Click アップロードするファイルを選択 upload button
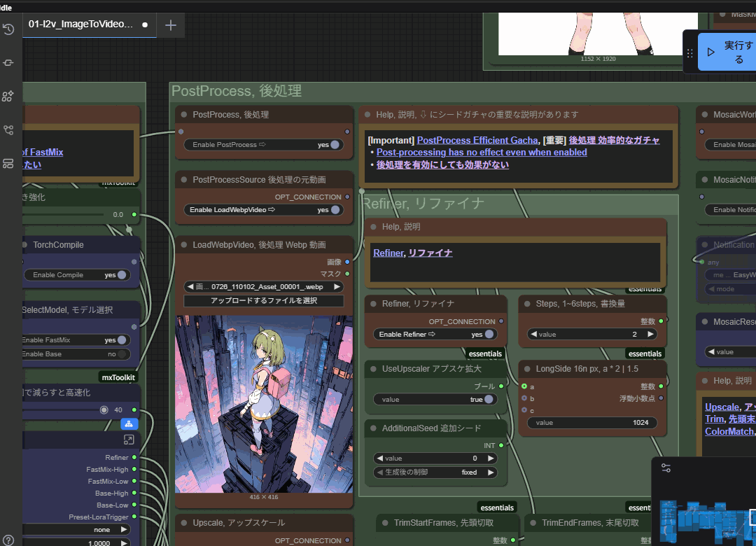756x546 pixels. 264,300
